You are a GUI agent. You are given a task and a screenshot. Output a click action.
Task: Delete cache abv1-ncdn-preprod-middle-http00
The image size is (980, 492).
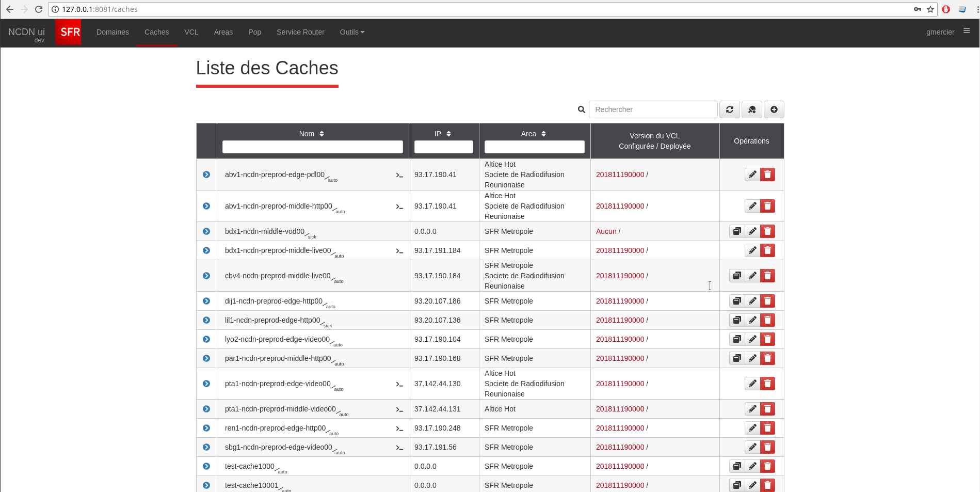(767, 206)
